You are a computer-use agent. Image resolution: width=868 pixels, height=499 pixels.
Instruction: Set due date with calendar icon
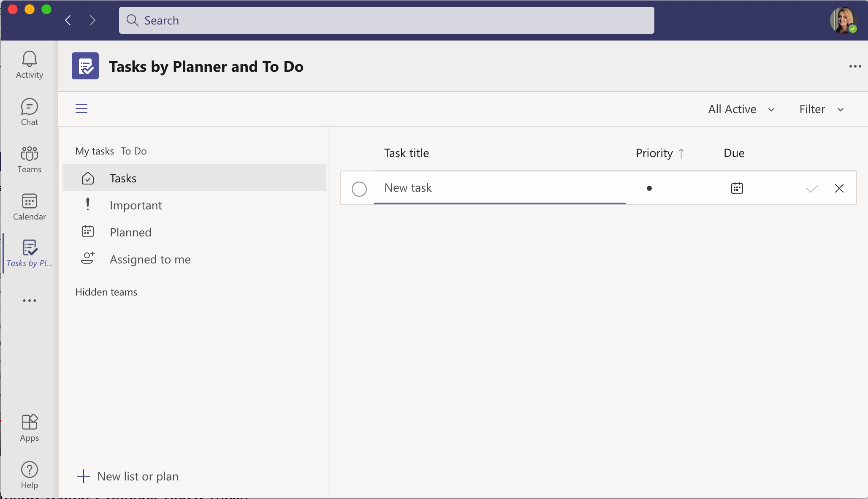tap(737, 188)
